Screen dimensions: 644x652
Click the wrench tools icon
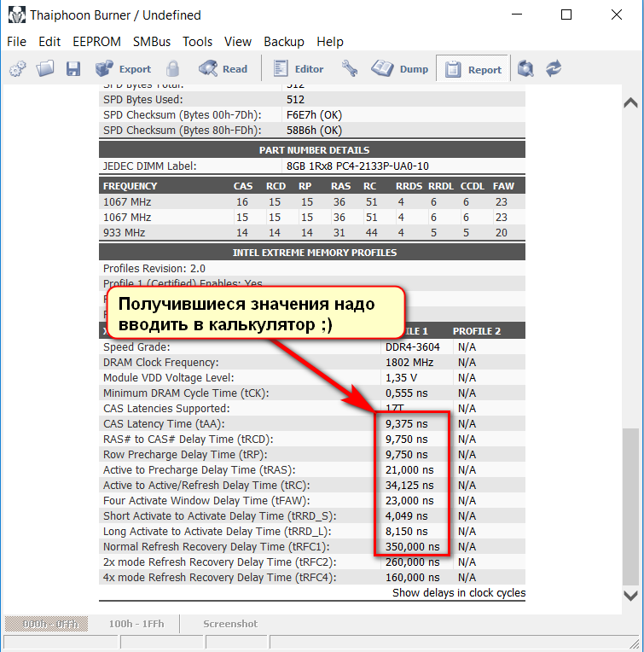pyautogui.click(x=350, y=68)
